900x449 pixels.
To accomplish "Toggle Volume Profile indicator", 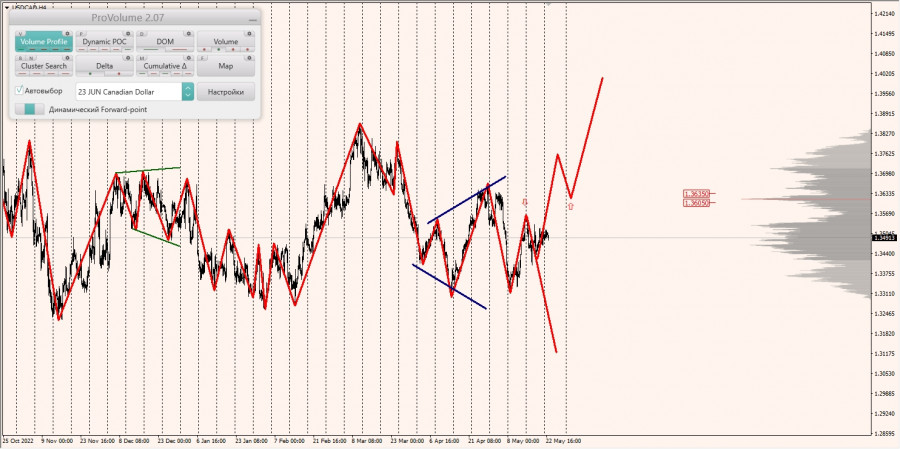I will tap(44, 42).
